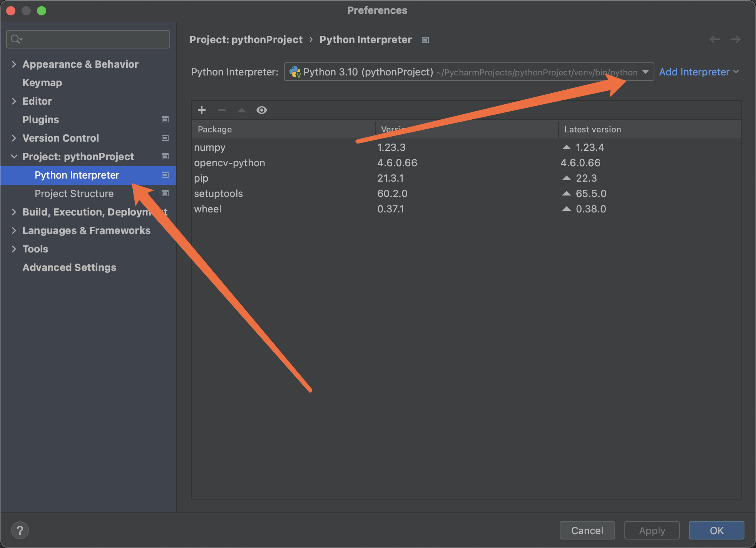
Task: Click the minus icon to uninstall package
Action: coord(222,110)
